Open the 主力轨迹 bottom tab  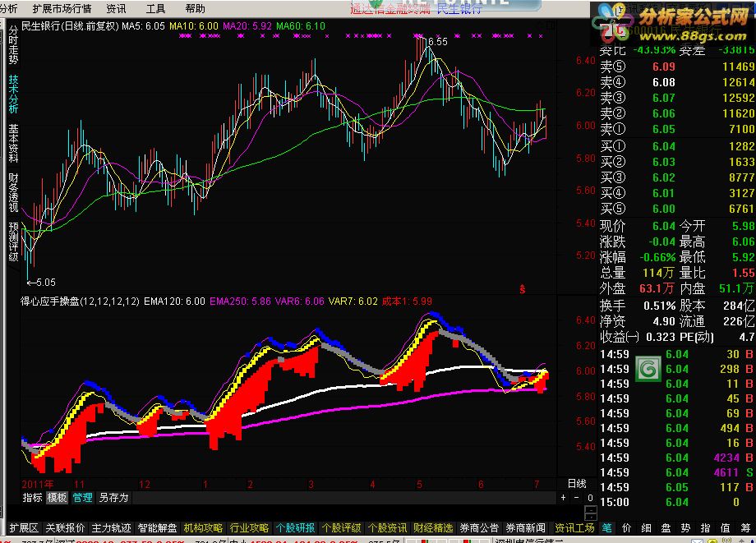(x=112, y=528)
